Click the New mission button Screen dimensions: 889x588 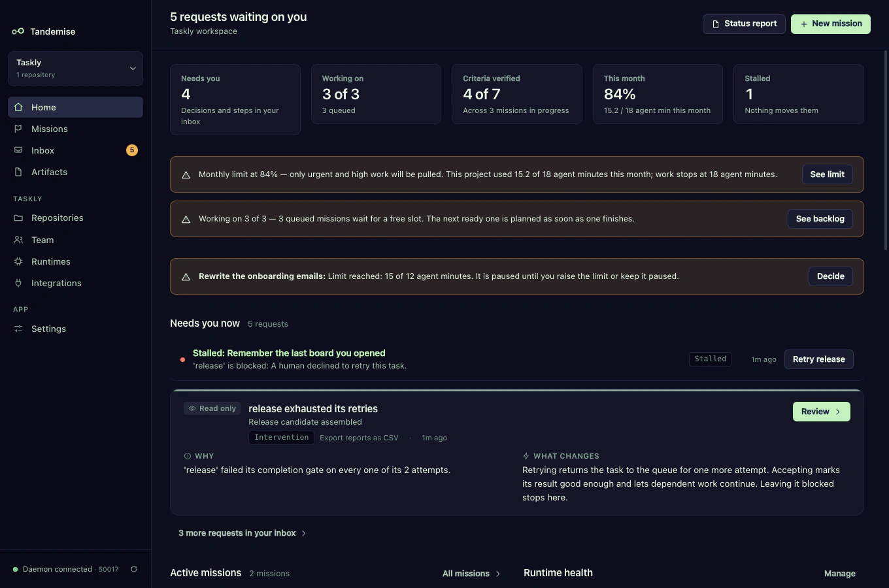coord(831,24)
